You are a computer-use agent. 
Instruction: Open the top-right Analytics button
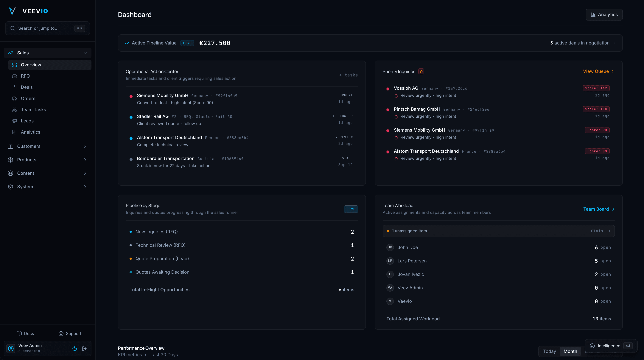point(604,15)
